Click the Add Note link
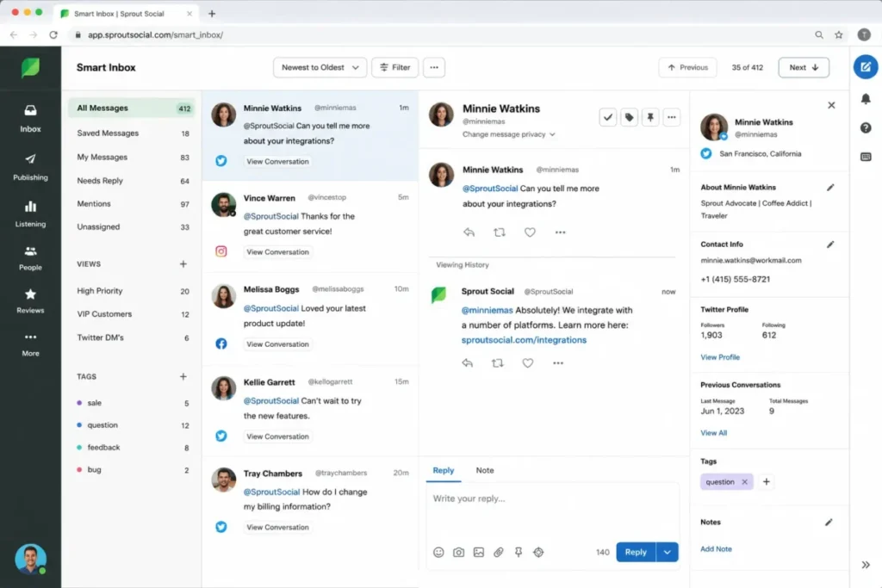882x588 pixels. point(716,548)
